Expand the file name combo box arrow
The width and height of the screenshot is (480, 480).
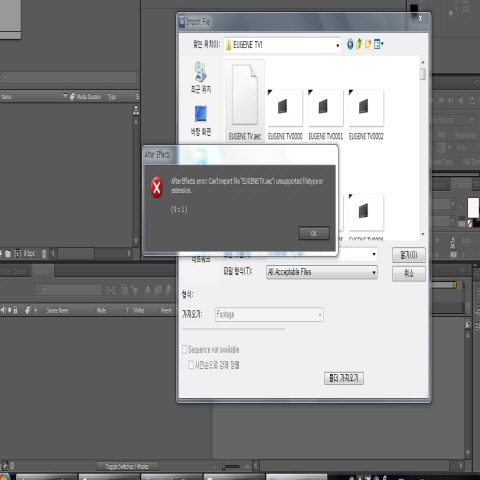click(x=374, y=254)
